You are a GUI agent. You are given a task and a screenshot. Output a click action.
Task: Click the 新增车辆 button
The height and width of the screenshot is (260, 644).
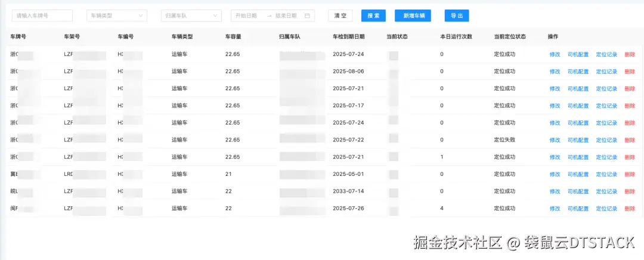click(x=413, y=16)
